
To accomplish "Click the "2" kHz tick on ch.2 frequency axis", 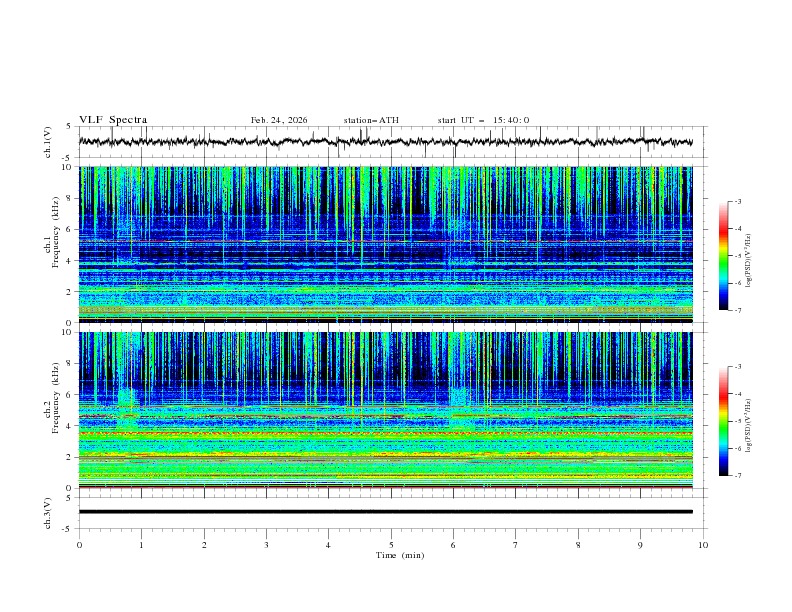I will click(70, 457).
